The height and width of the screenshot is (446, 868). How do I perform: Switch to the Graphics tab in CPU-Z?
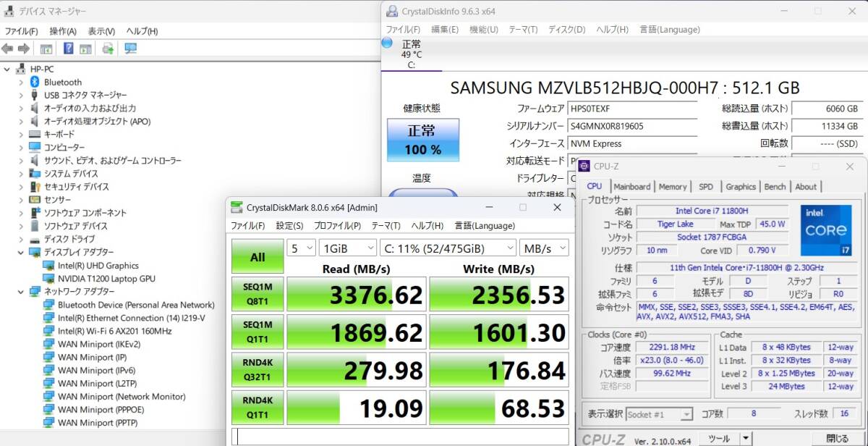point(741,187)
